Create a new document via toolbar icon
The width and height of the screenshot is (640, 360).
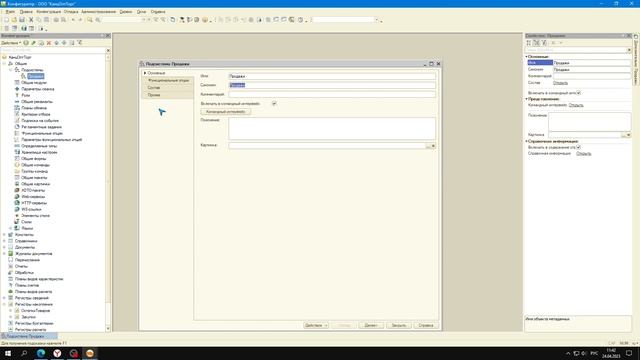7,20
